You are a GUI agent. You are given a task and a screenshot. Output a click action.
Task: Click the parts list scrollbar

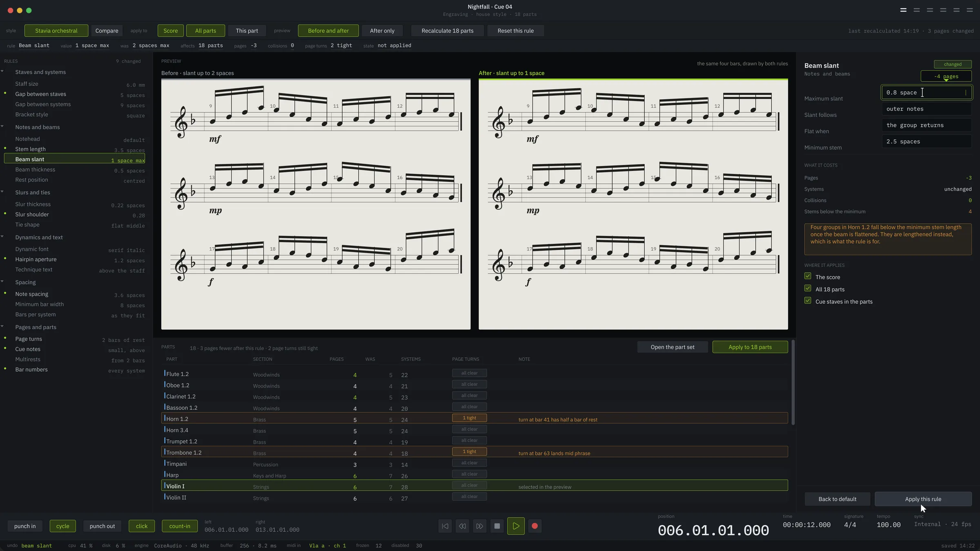pyautogui.click(x=793, y=382)
